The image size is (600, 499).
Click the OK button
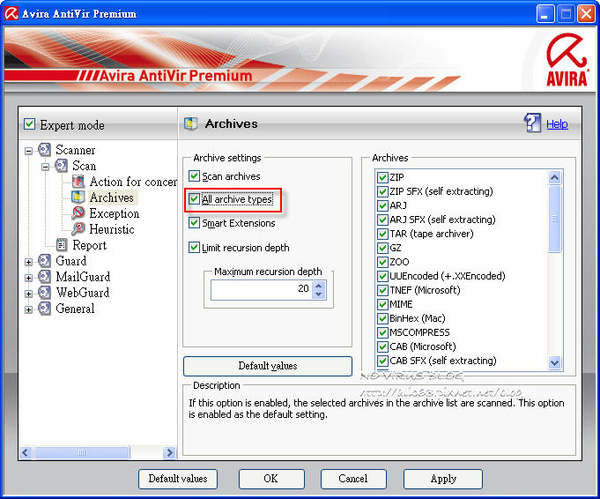[x=271, y=479]
